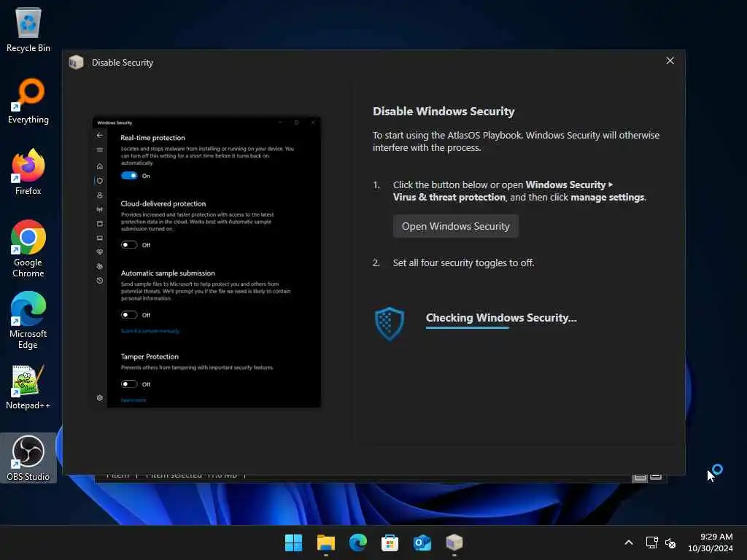Click the shield icon beside Checking Windows Security
747x560 pixels.
click(390, 323)
